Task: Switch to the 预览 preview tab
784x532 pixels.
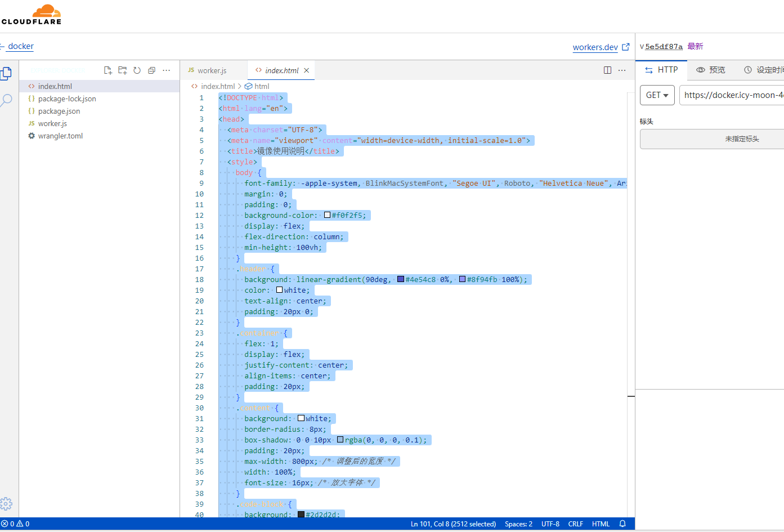Action: 711,70
